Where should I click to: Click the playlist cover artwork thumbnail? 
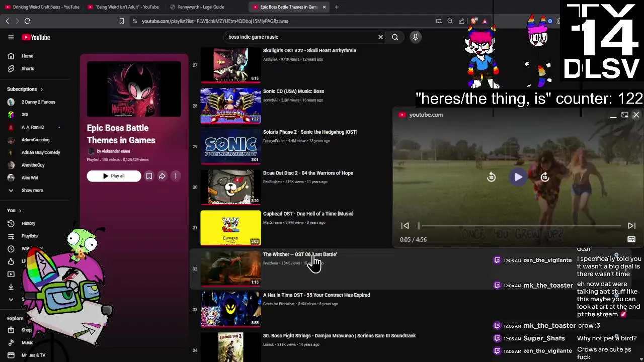click(x=134, y=89)
